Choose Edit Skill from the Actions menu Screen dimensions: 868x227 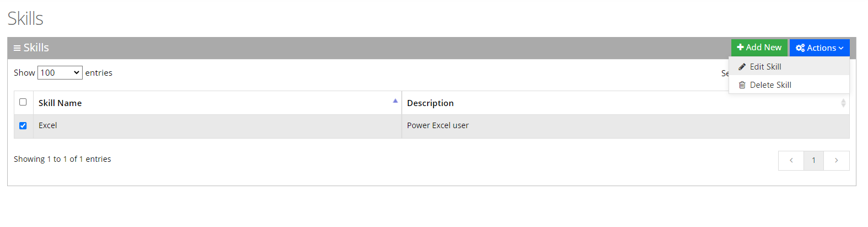[765, 67]
